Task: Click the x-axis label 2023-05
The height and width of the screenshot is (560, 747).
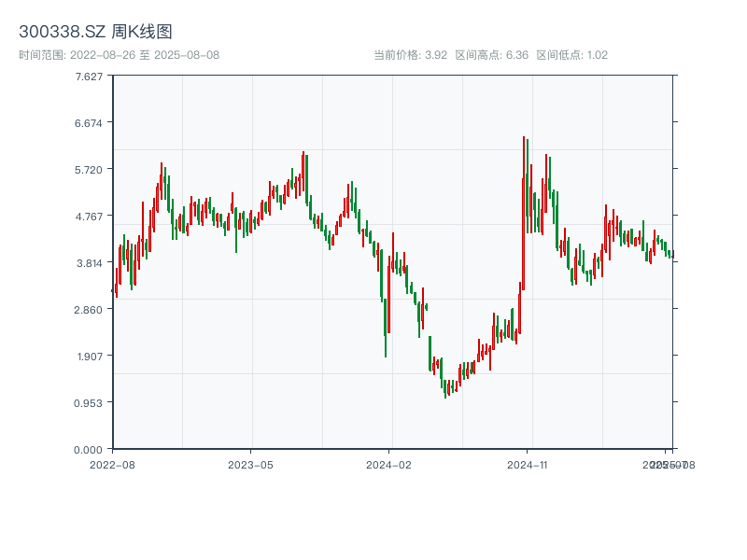Action: click(x=250, y=465)
